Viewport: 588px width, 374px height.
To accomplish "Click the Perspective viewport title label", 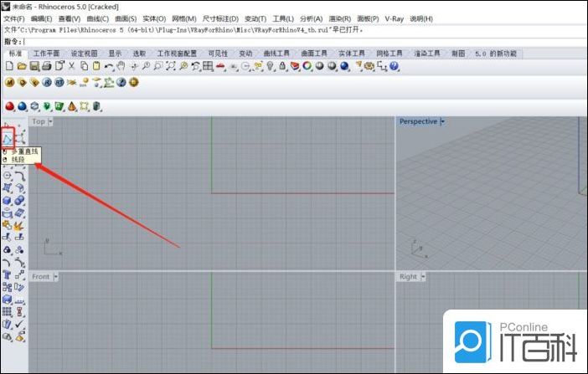I will coord(419,121).
